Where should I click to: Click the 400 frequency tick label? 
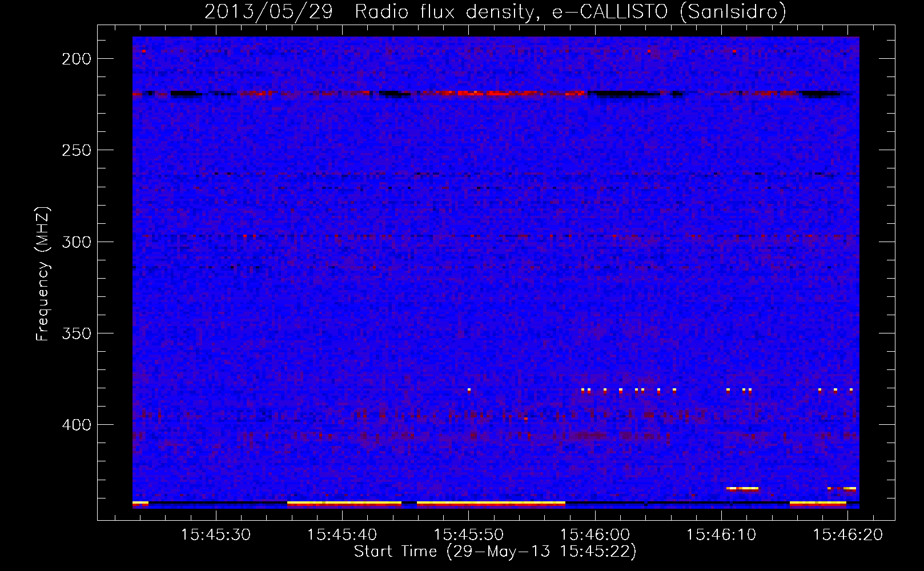pos(77,424)
